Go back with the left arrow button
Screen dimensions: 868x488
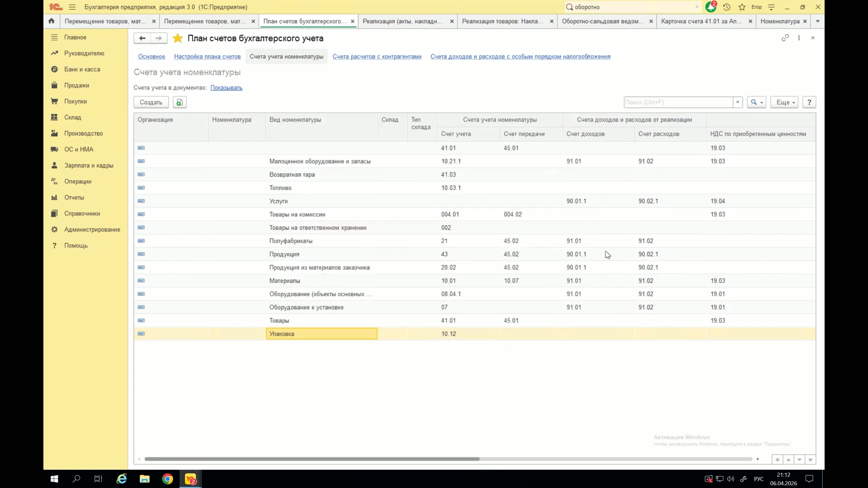(142, 38)
